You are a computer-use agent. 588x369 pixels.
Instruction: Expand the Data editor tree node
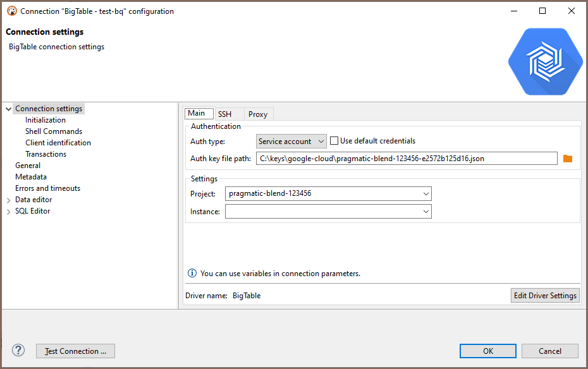click(8, 200)
